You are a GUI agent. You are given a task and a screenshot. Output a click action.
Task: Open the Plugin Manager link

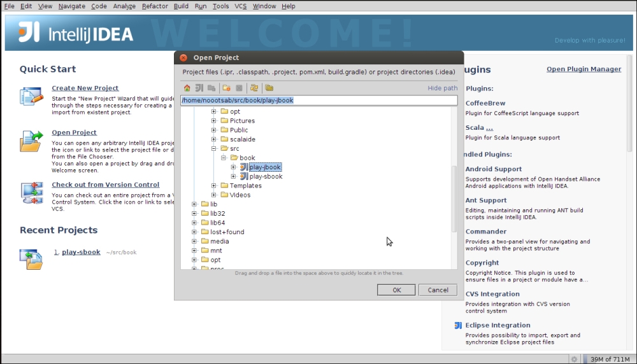583,69
